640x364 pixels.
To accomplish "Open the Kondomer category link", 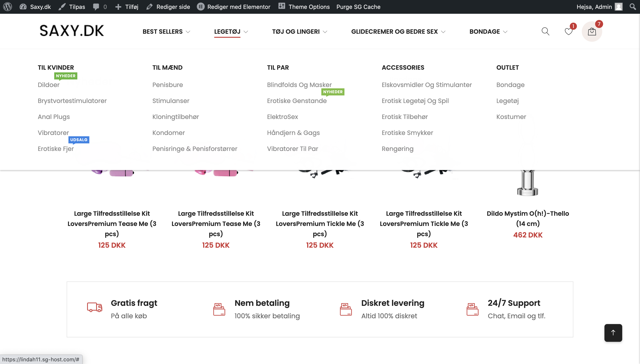I will pyautogui.click(x=168, y=133).
